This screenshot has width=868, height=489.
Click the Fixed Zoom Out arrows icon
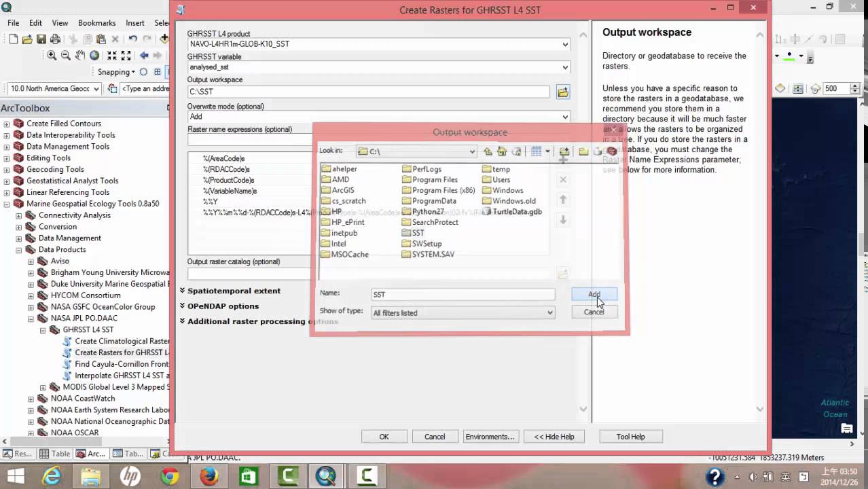pos(126,56)
